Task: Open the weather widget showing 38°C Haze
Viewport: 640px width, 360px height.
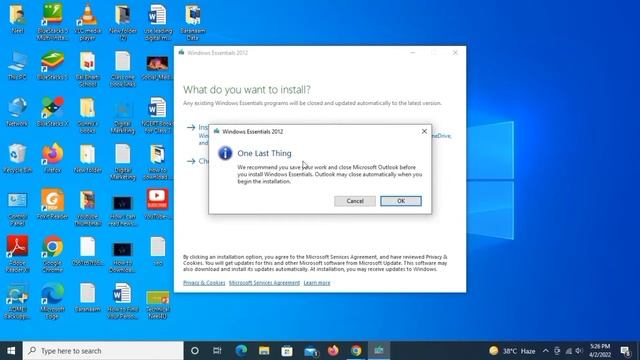Action: [512, 351]
